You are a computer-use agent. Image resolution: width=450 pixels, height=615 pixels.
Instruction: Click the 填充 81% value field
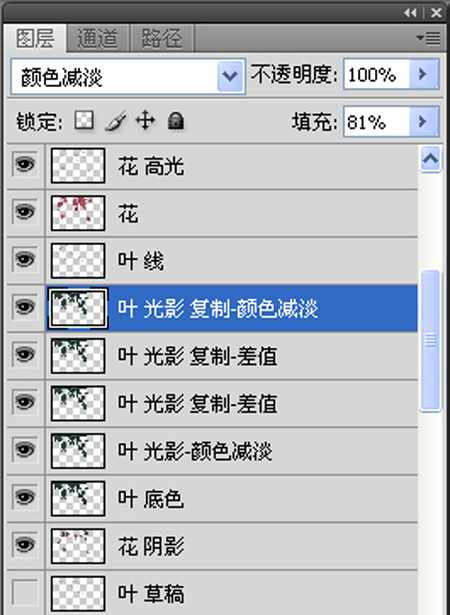click(x=376, y=122)
